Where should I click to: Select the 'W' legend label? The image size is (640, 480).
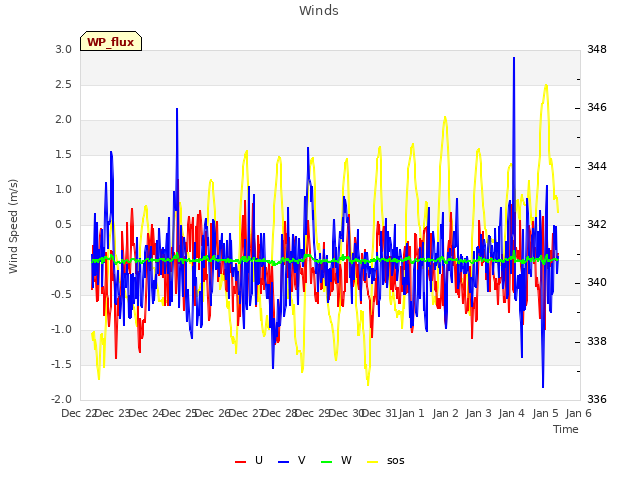click(x=346, y=460)
